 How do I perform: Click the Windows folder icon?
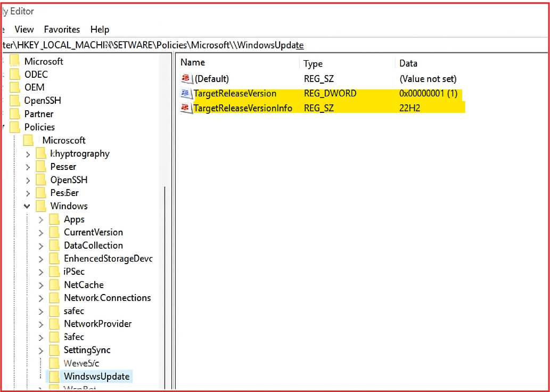(41, 206)
